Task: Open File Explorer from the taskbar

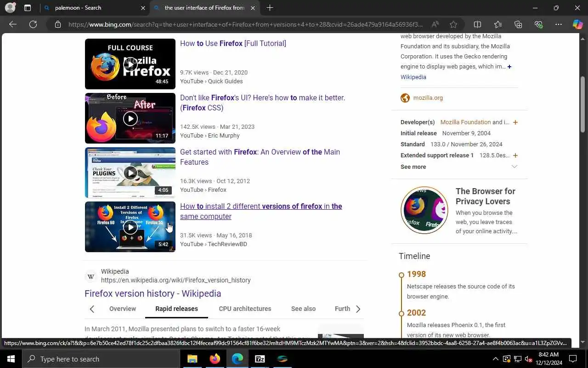Action: (192, 359)
